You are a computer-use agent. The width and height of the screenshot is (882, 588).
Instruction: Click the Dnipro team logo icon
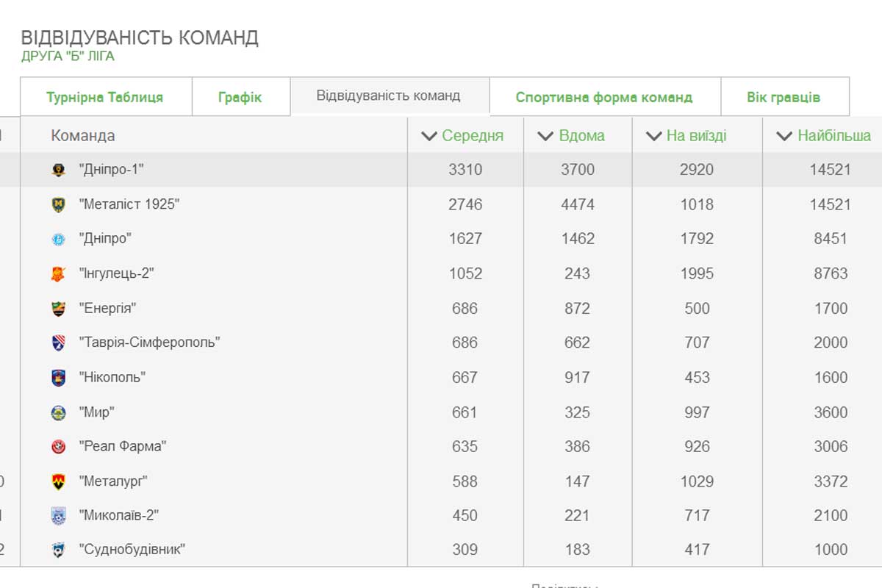pyautogui.click(x=59, y=239)
